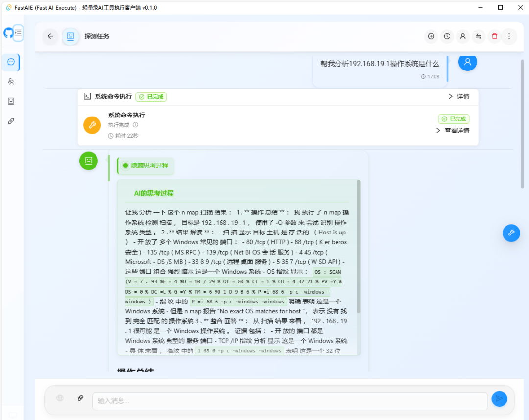The height and width of the screenshot is (420, 529).
Task: Click the 探测任务 chat title
Action: pos(97,36)
